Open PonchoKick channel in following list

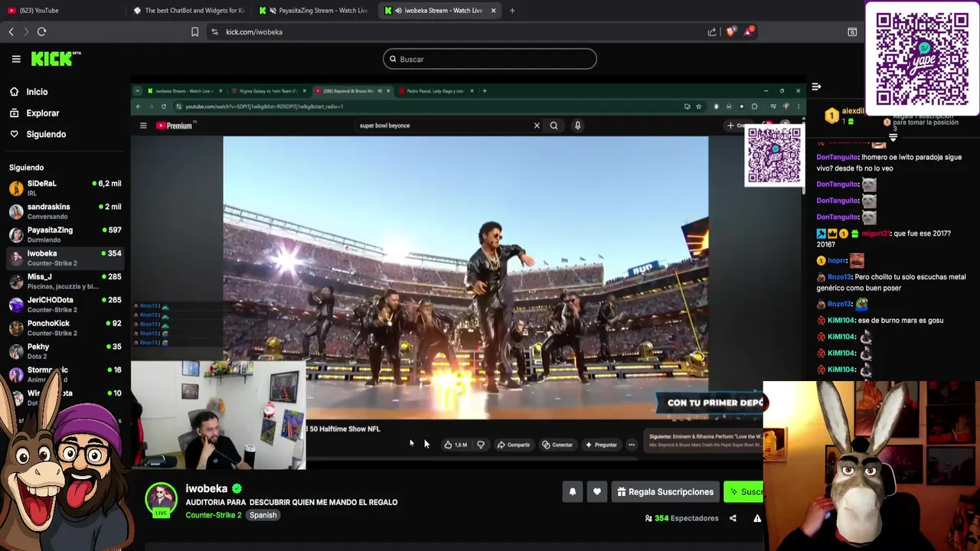point(65,328)
